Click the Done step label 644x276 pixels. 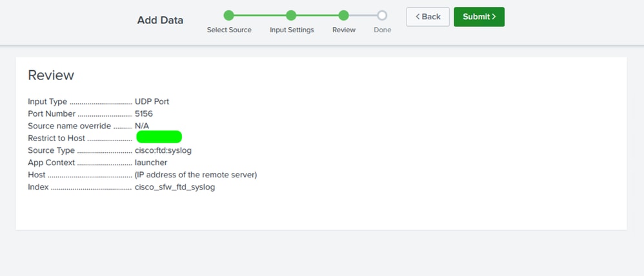[x=383, y=30]
